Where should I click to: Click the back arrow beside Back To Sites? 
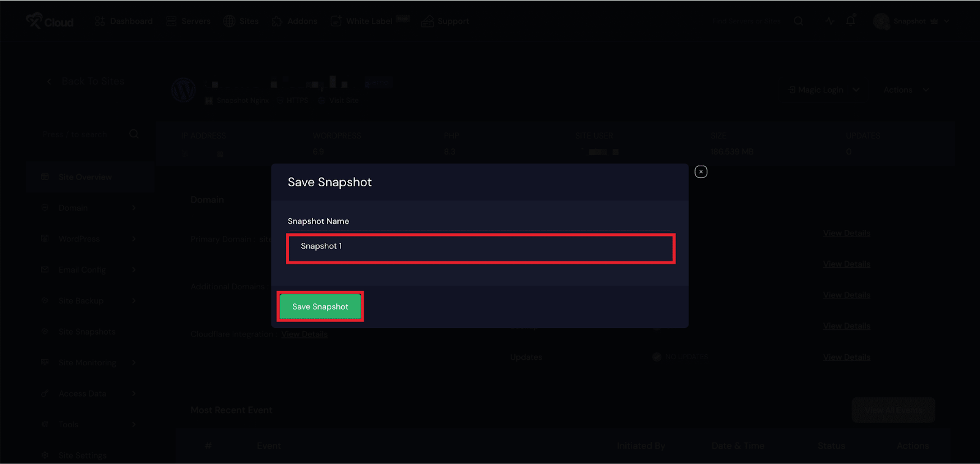tap(49, 82)
